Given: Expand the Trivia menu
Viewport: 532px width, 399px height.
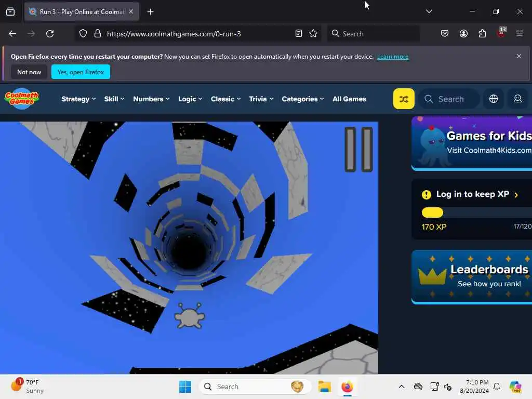Looking at the screenshot, I should (261, 99).
